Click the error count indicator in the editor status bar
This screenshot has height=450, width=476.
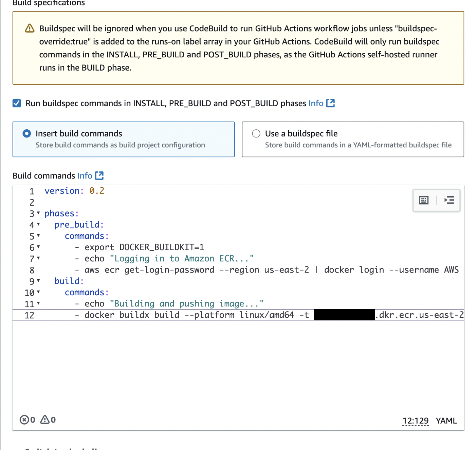[27, 420]
